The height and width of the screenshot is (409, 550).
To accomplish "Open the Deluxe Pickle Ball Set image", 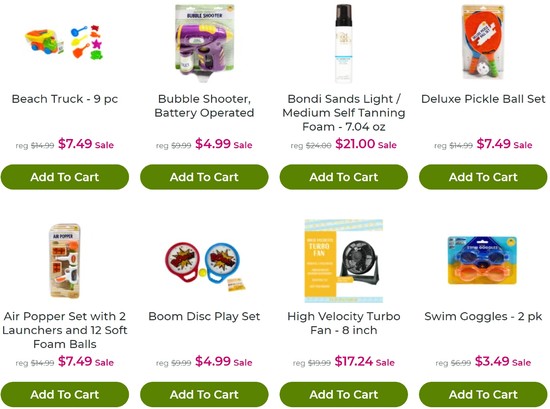I will (x=483, y=42).
